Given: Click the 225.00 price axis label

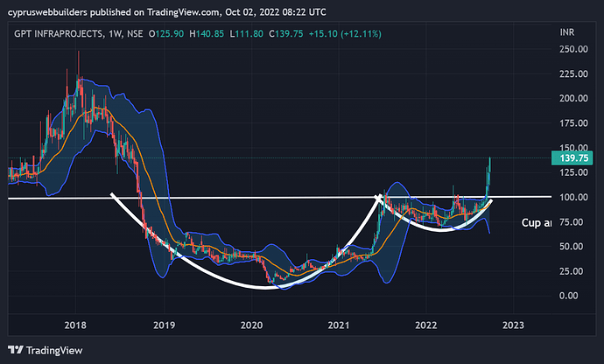Looking at the screenshot, I should coord(573,74).
